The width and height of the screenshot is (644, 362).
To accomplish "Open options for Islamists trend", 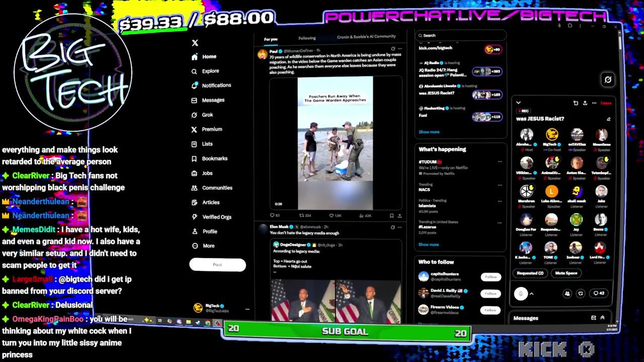I will click(500, 200).
